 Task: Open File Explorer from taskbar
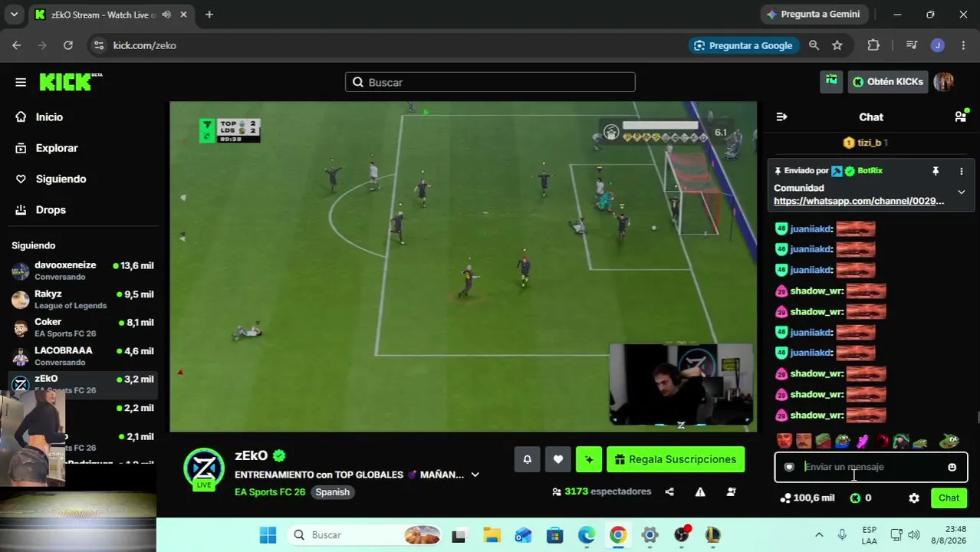pyautogui.click(x=492, y=535)
